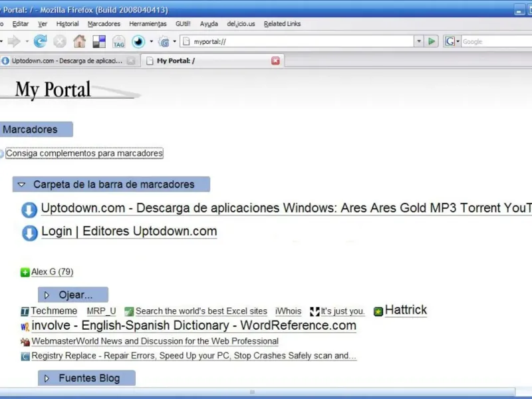Viewport: 532px width, 399px height.
Task: Click the swirl G toolbar icon
Action: pos(164,42)
